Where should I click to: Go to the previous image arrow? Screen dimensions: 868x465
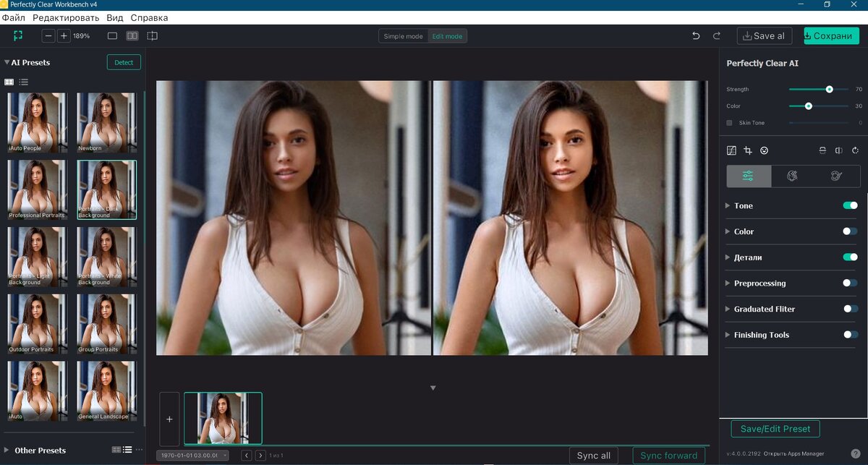pos(246,455)
